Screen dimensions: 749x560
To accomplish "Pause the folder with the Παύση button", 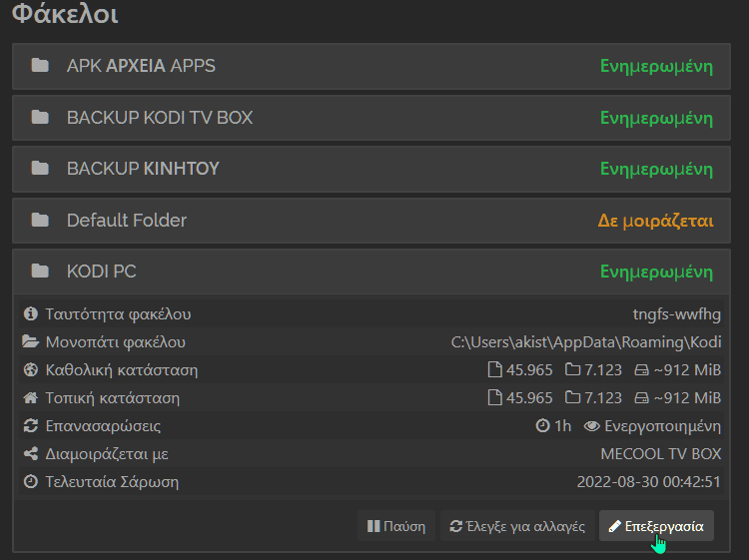I will [x=396, y=526].
